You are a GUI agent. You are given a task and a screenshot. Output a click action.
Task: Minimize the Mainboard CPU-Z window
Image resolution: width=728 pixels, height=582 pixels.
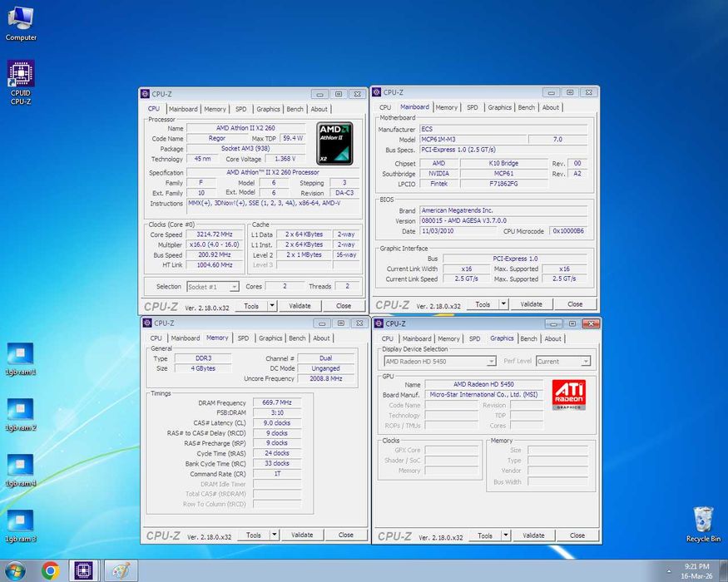pos(551,93)
